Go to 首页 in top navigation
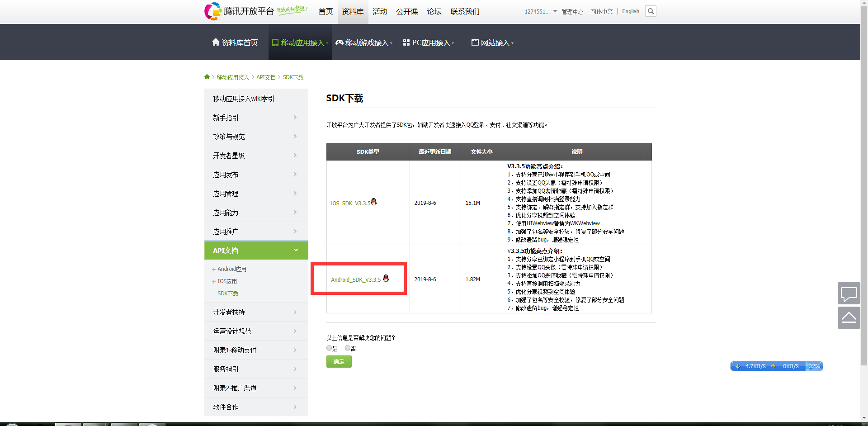The width and height of the screenshot is (868, 426). tap(325, 11)
